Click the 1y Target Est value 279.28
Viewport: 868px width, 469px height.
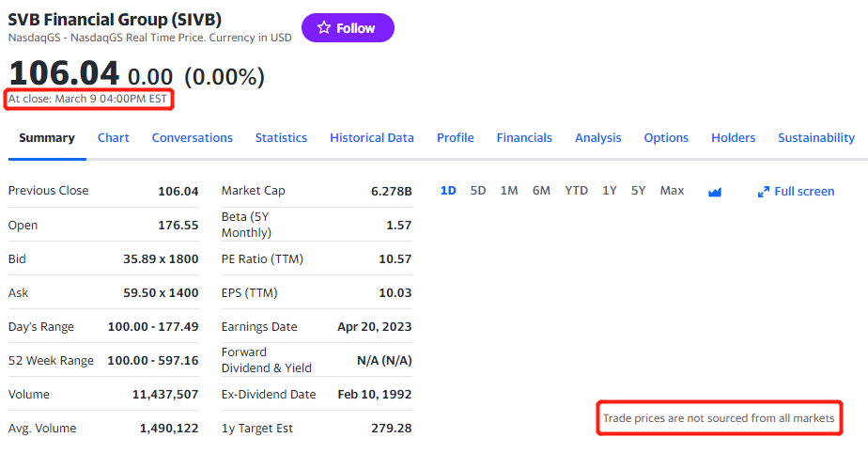(x=392, y=428)
